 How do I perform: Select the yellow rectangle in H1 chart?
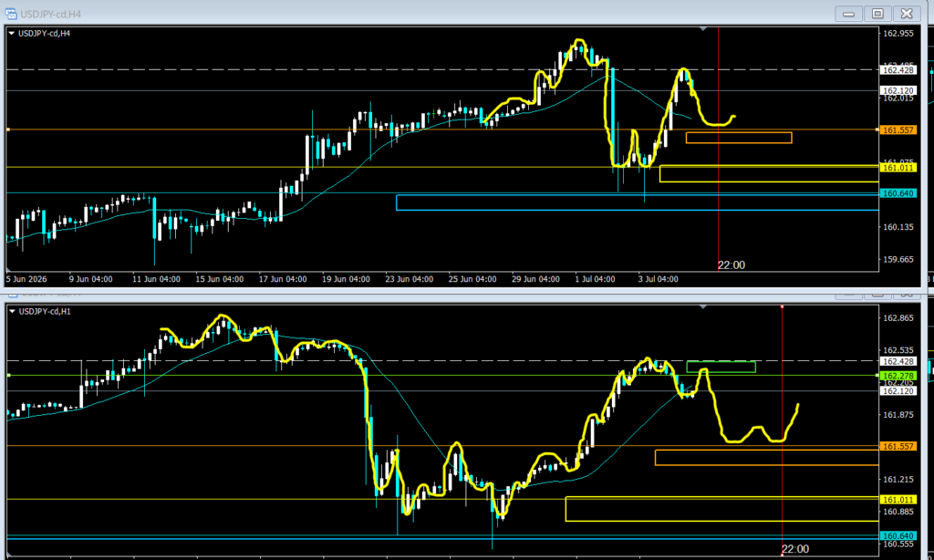tap(722, 509)
